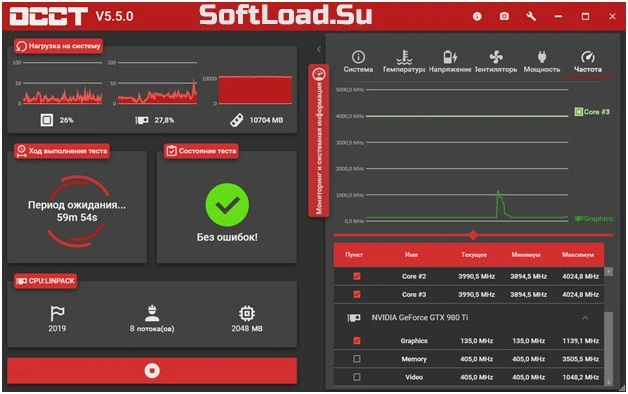628x394 pixels.
Task: Collapse the monitoring panel with the arrow
Action: click(319, 49)
